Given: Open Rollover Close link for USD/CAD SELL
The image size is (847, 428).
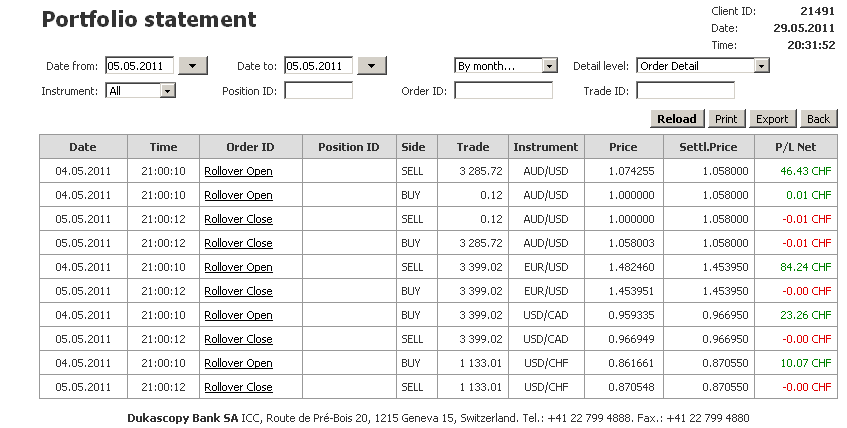Looking at the screenshot, I should [238, 339].
